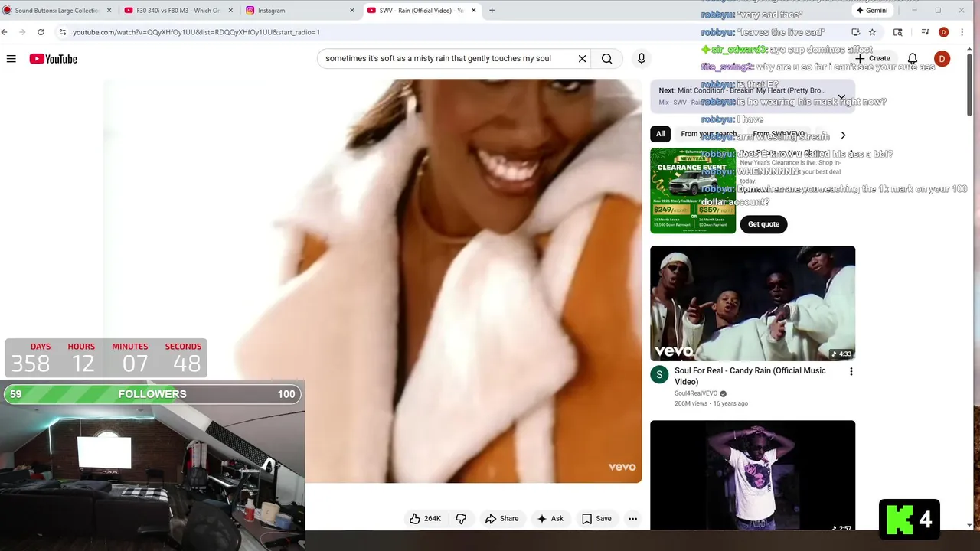The width and height of the screenshot is (980, 551).
Task: Close the Sound Buttons tab
Action: [x=109, y=11]
